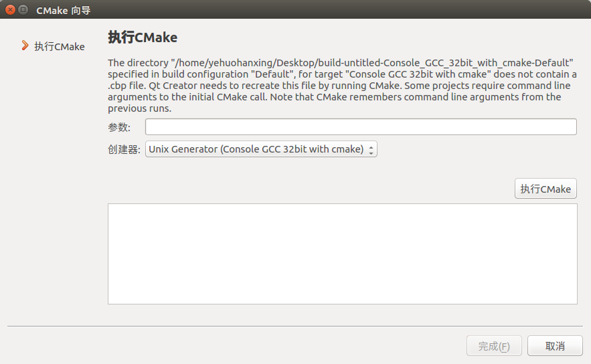Click the up-down arrows on Unix Generator combo

[x=371, y=149]
